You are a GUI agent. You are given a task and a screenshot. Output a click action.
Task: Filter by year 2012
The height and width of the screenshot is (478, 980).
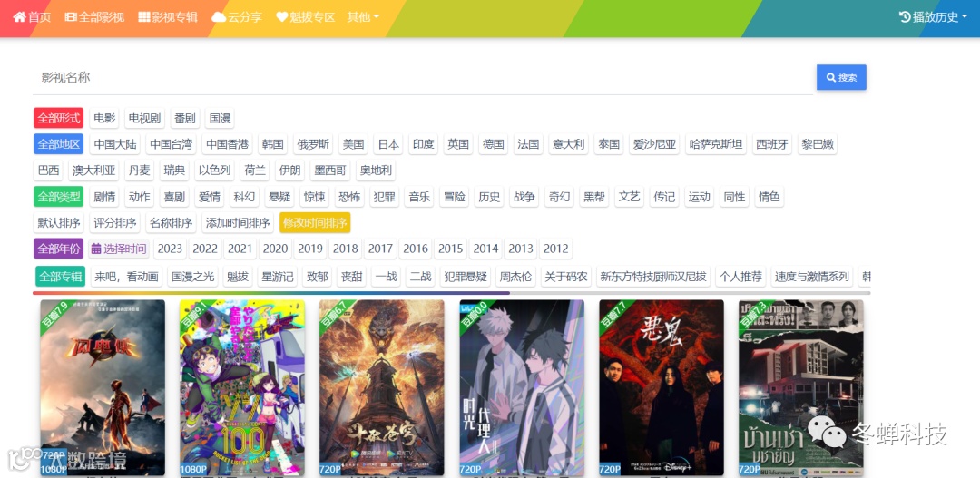(555, 249)
